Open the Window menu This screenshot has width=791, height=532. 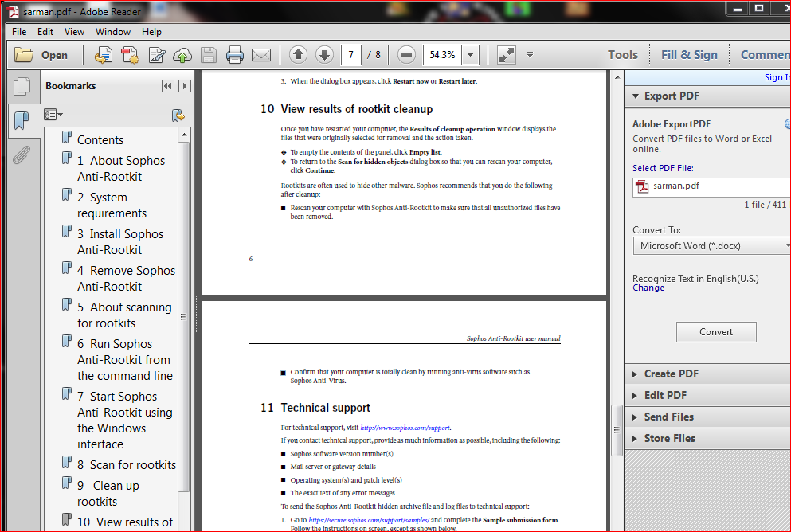pyautogui.click(x=113, y=32)
